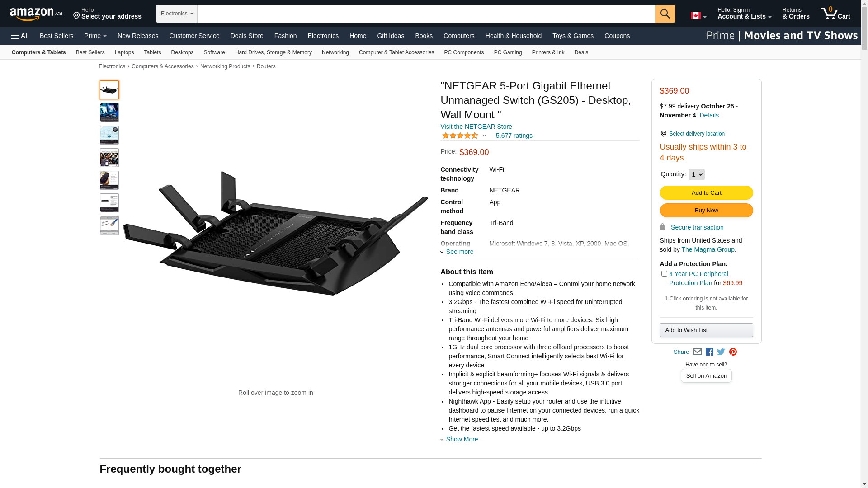Click into the search input field
Image resolution: width=868 pixels, height=488 pixels.
click(426, 14)
